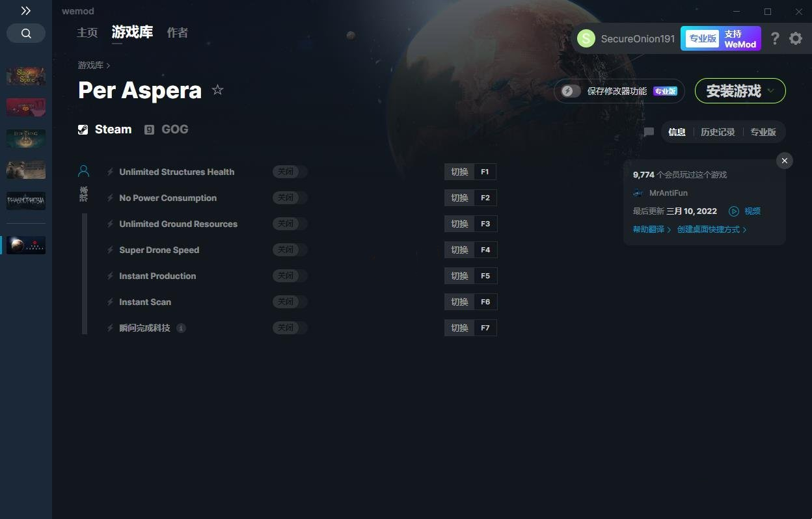Go to the 作者 tab

[178, 33]
